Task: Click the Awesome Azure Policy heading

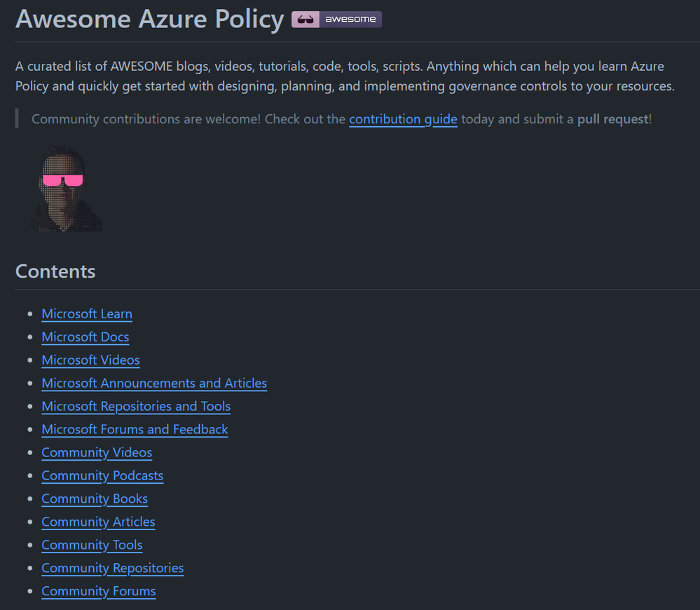Action: [149, 20]
